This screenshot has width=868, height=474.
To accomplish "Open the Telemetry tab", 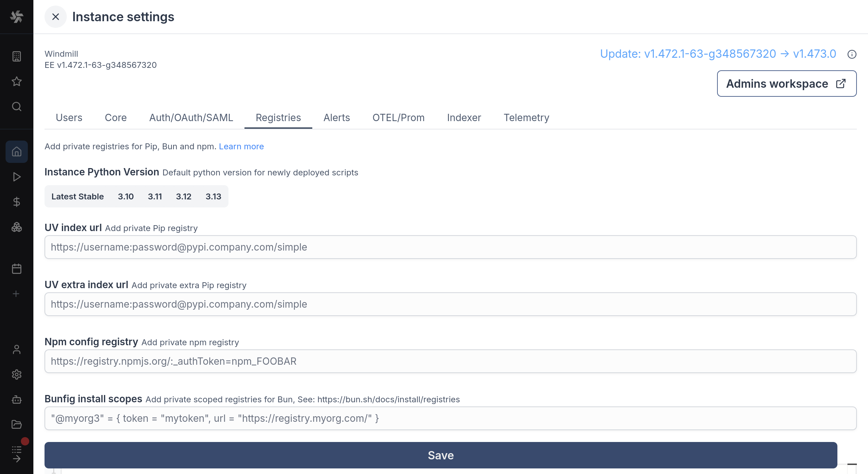I will point(527,118).
